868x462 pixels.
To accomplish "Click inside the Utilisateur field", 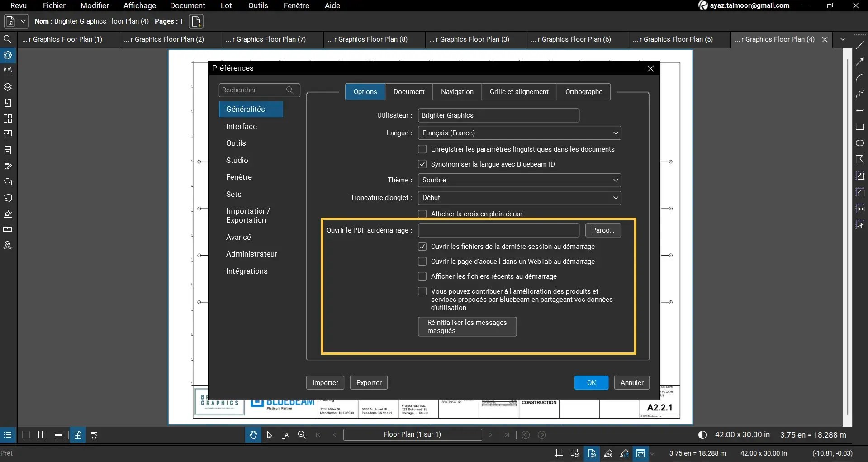I will point(498,115).
